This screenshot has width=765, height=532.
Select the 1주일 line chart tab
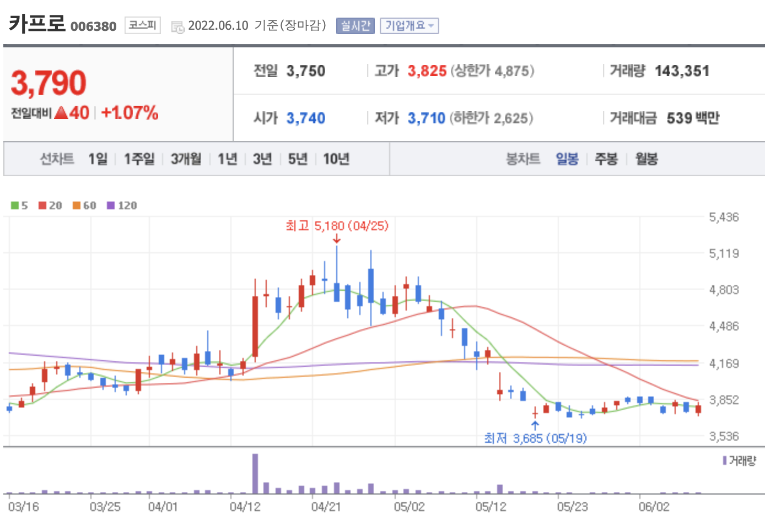click(139, 159)
